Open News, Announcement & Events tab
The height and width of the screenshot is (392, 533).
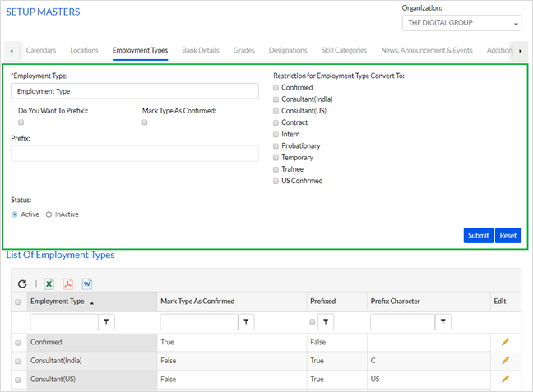point(427,50)
